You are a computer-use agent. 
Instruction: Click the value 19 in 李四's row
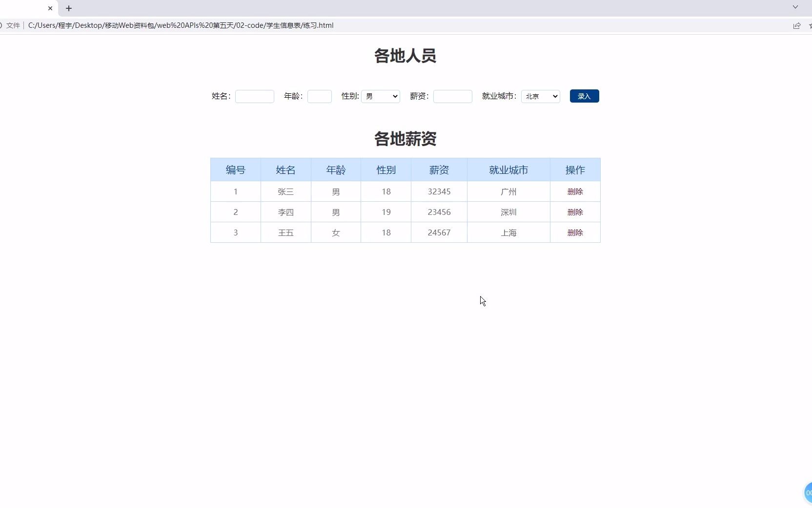click(386, 212)
